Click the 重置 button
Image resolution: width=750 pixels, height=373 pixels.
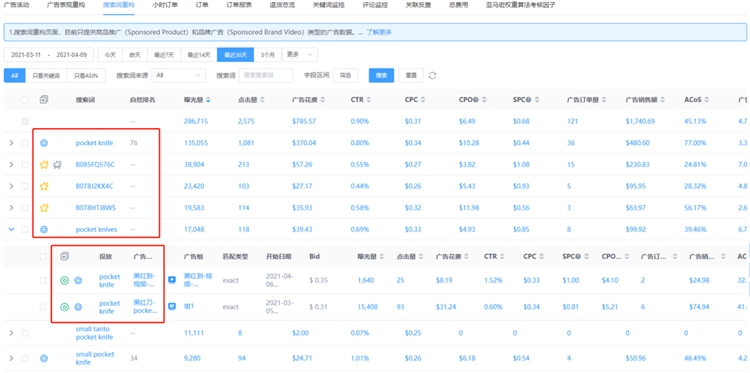tap(411, 76)
